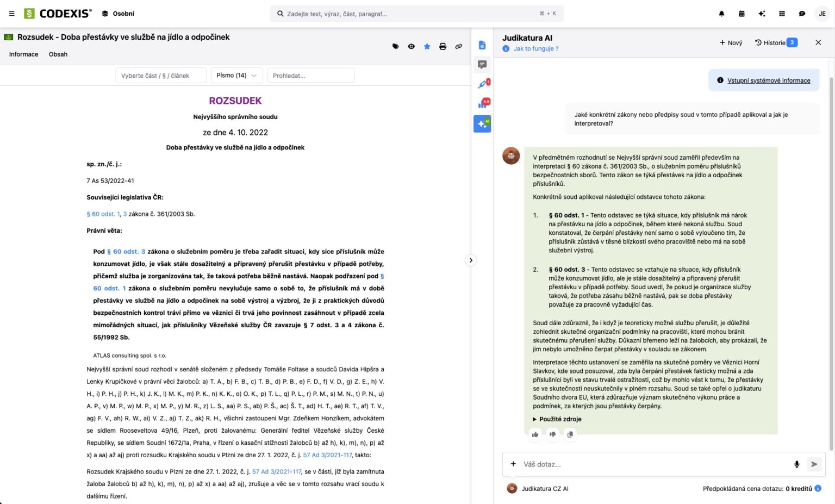835x504 pixels.
Task: Open Vstupní systémové informace link
Action: pos(768,80)
